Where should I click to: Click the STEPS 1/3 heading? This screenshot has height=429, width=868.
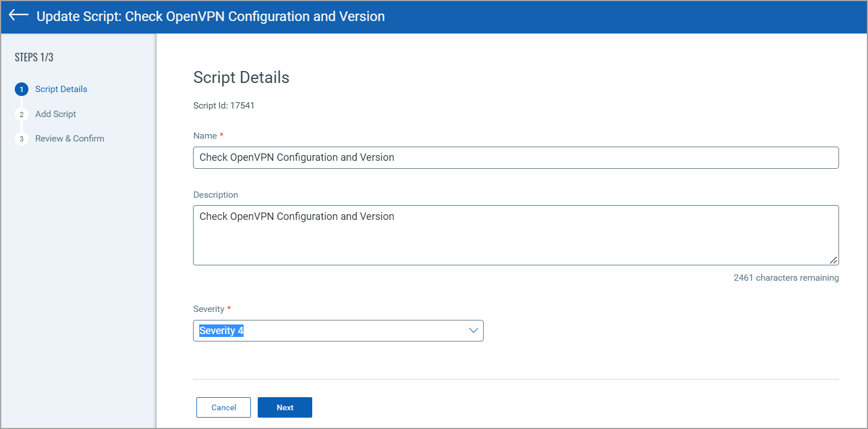[34, 57]
